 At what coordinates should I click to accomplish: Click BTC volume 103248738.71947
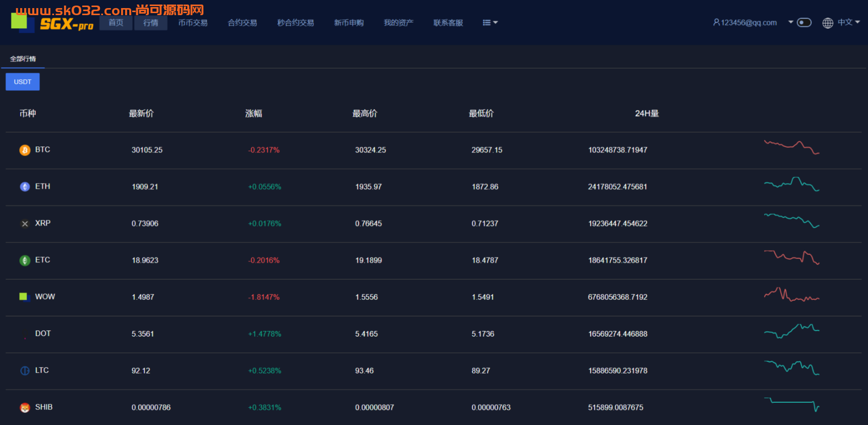tap(618, 150)
